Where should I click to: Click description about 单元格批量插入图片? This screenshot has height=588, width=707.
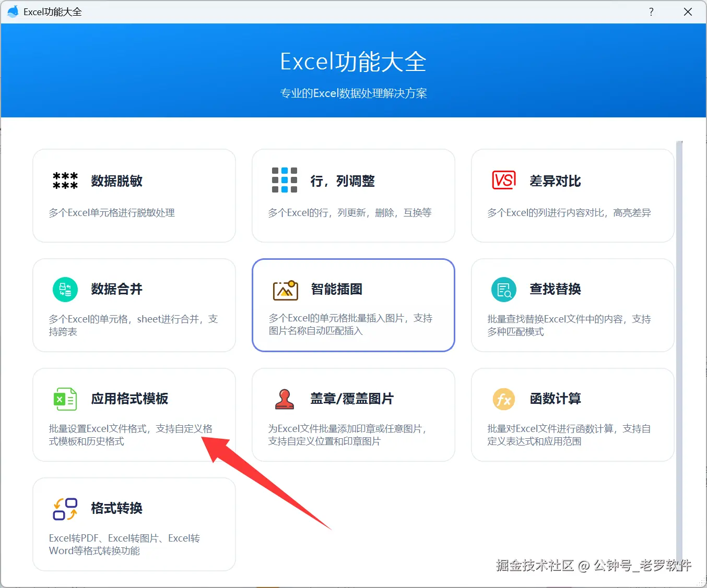pos(351,325)
